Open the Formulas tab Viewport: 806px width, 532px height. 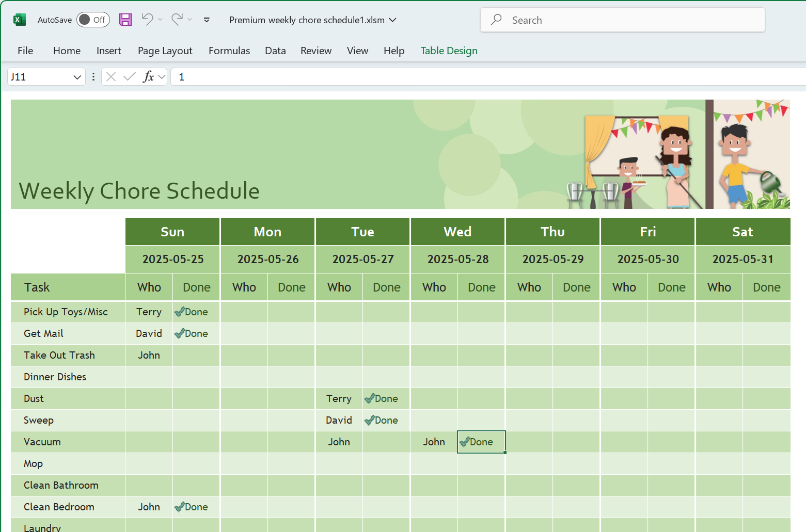tap(229, 51)
